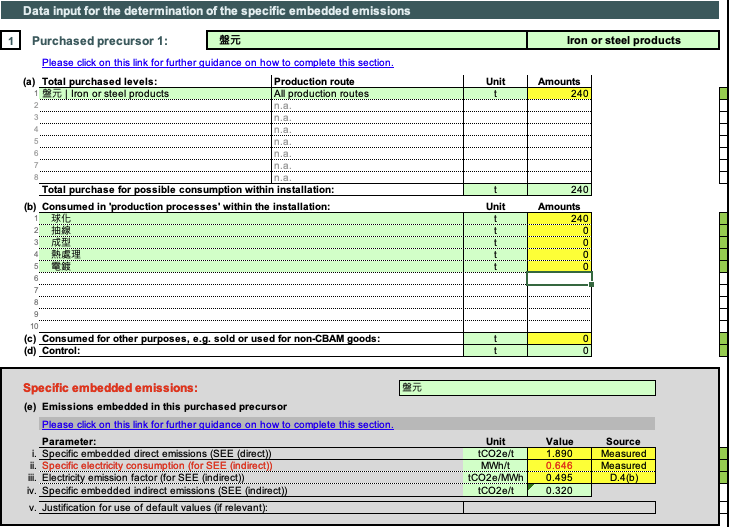Select the 'All production routes' cell

click(366, 94)
